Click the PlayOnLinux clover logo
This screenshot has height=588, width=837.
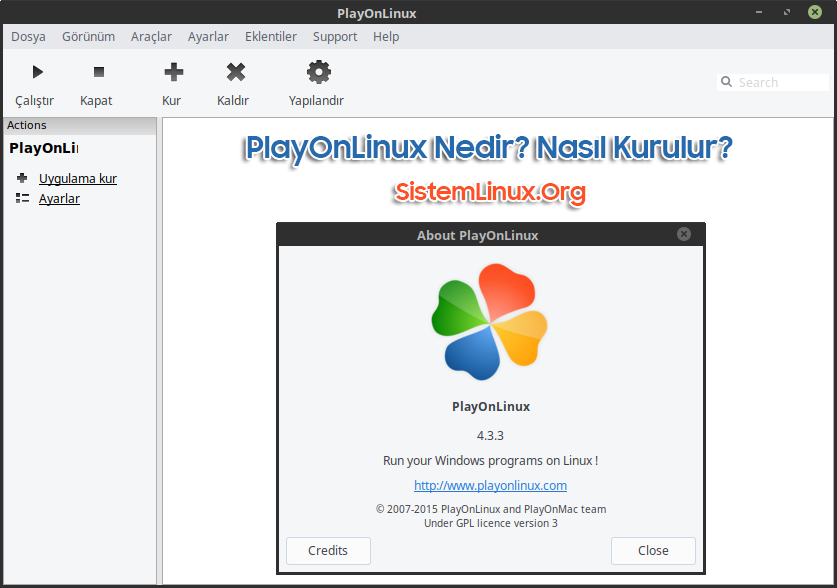click(489, 320)
